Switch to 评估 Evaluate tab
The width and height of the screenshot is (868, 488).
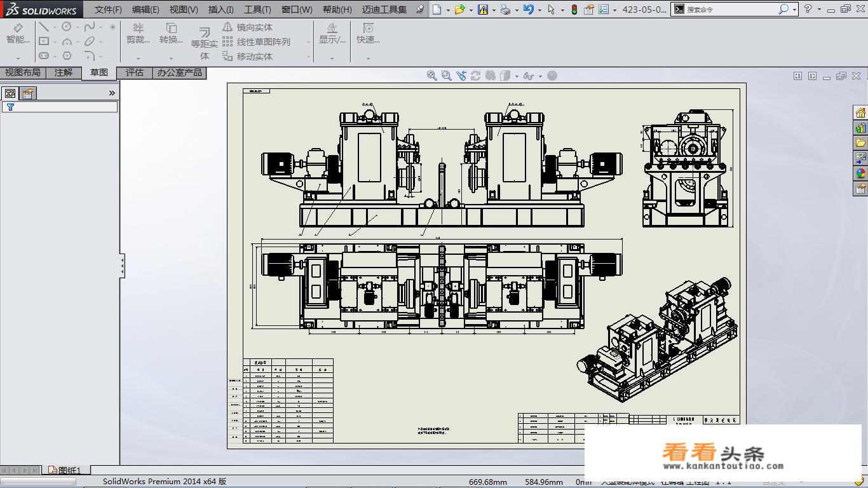coord(135,73)
